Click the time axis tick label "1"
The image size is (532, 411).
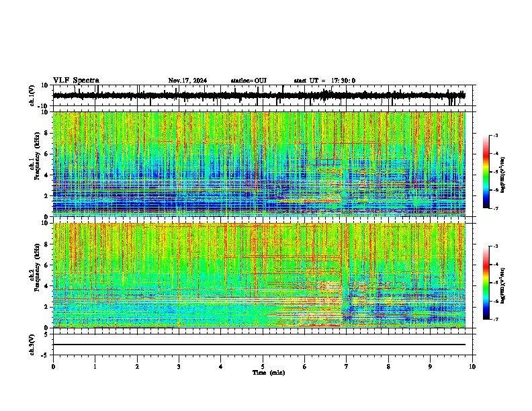pos(95,367)
